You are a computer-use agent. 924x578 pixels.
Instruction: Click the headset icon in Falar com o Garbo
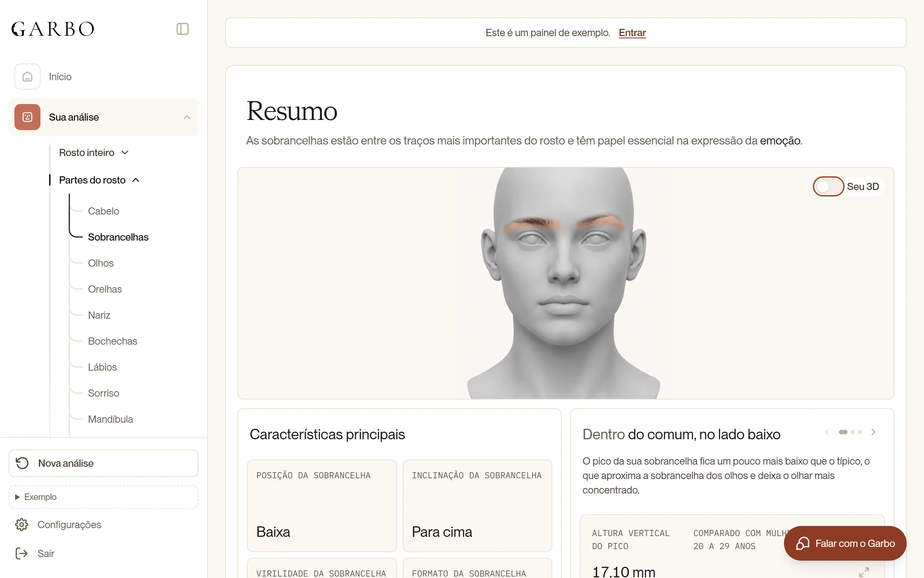tap(803, 543)
